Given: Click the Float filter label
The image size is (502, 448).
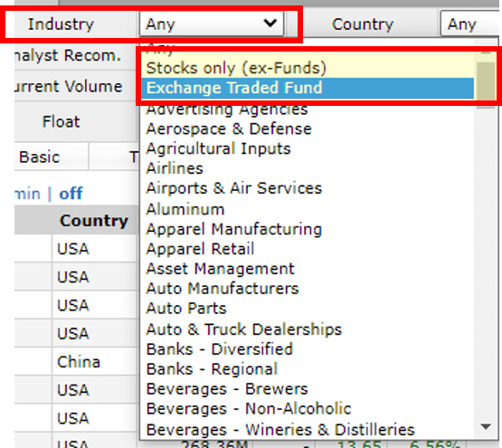Looking at the screenshot, I should 62,122.
